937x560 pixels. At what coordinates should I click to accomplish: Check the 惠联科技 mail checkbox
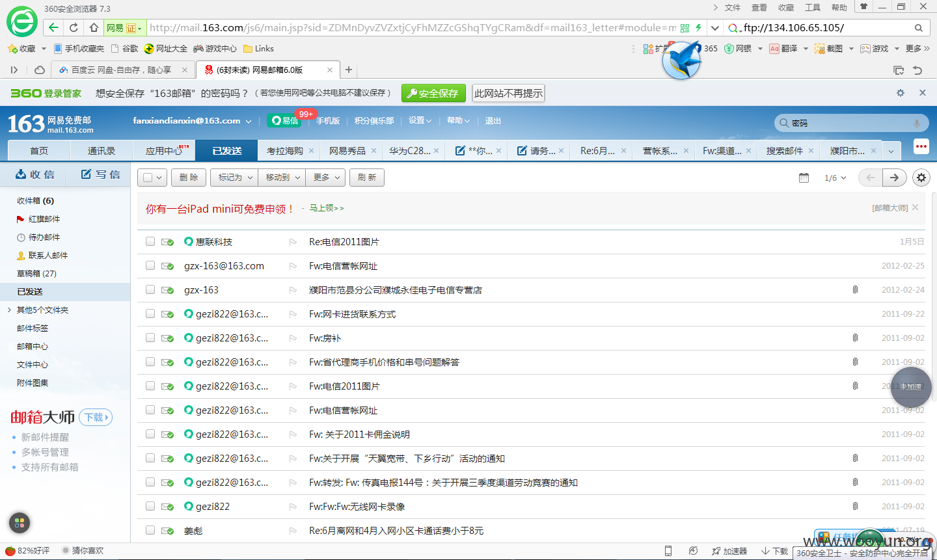click(150, 241)
